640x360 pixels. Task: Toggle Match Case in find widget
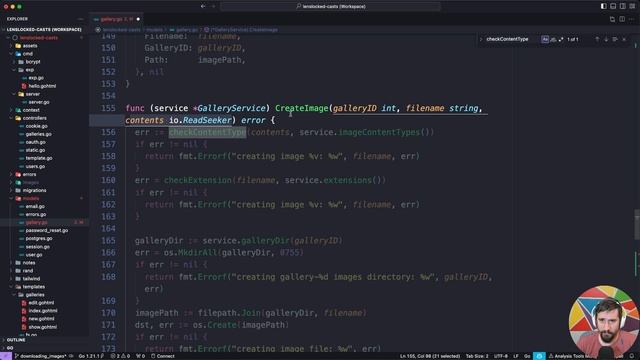tap(545, 39)
